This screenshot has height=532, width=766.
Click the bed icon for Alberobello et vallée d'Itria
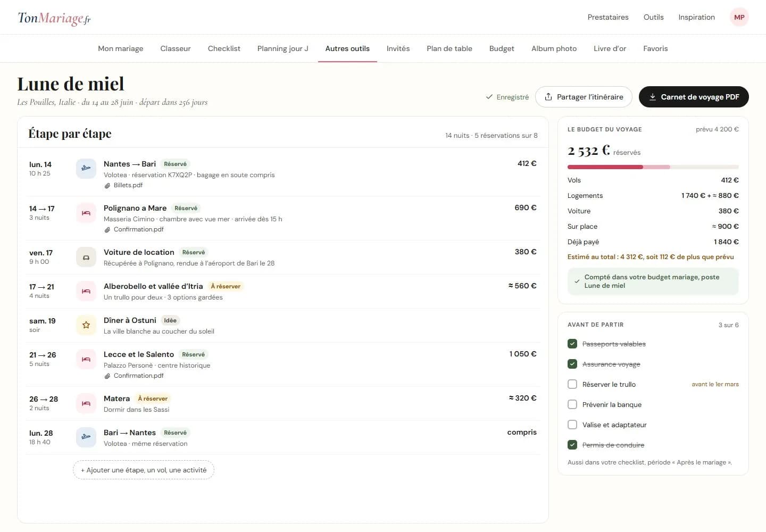click(86, 291)
